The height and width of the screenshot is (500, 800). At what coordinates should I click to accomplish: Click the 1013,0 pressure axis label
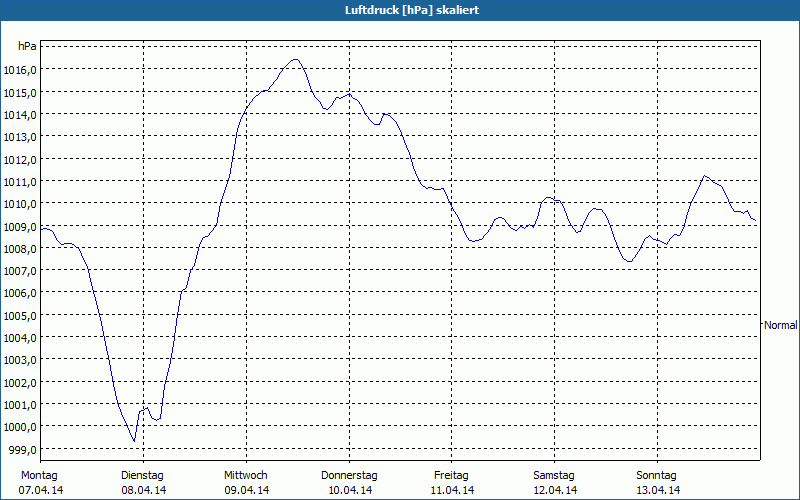point(20,137)
